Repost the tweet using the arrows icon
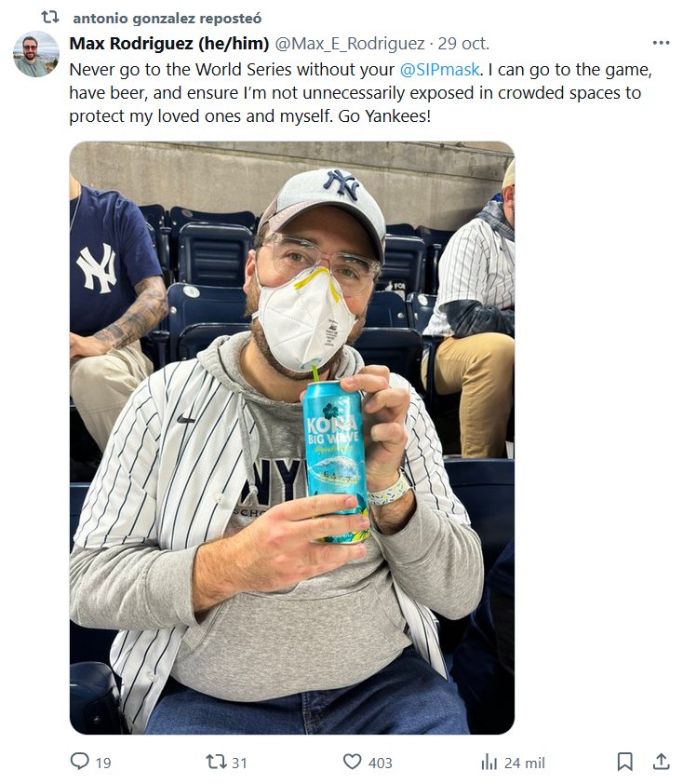This screenshot has height=784, width=683. 216,762
